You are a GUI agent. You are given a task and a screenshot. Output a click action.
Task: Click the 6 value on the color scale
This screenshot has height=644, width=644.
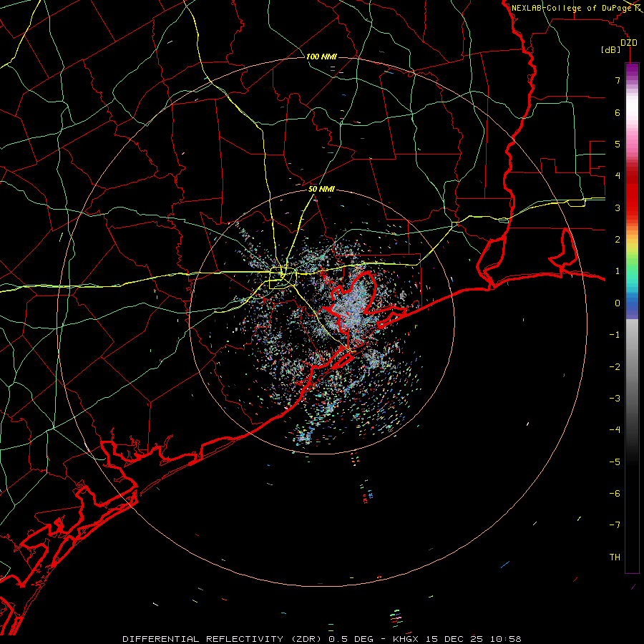[x=618, y=112]
